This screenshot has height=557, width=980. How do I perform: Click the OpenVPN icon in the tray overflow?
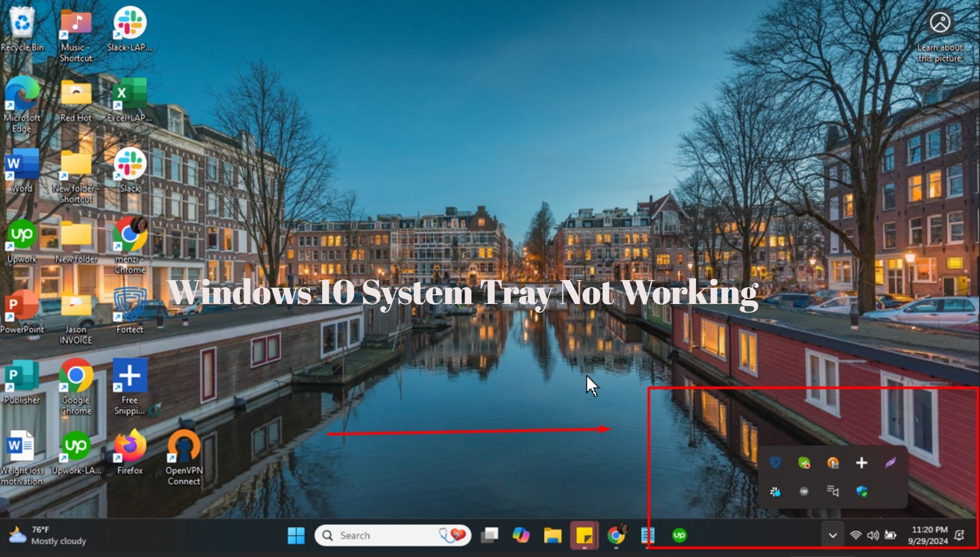coord(833,463)
